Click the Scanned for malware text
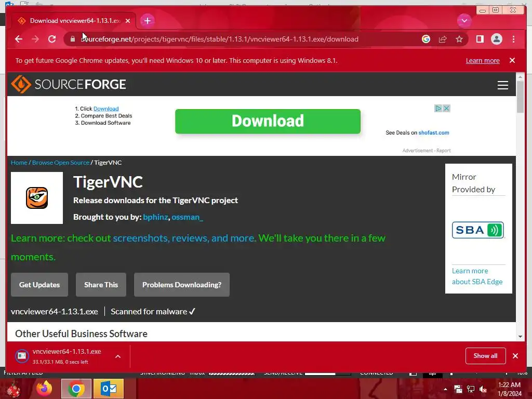Viewport: 532px width, 399px height. [x=153, y=312]
